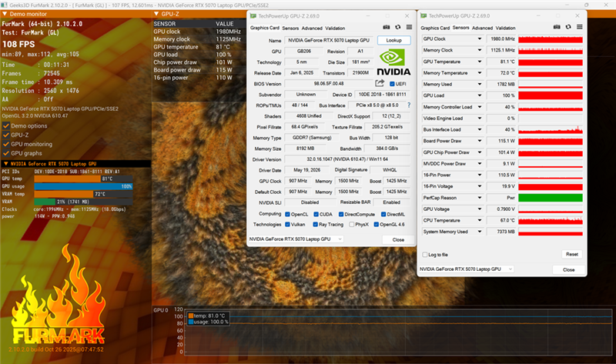Click the Lookup button
Screen dimensions: 616x364
pos(393,41)
